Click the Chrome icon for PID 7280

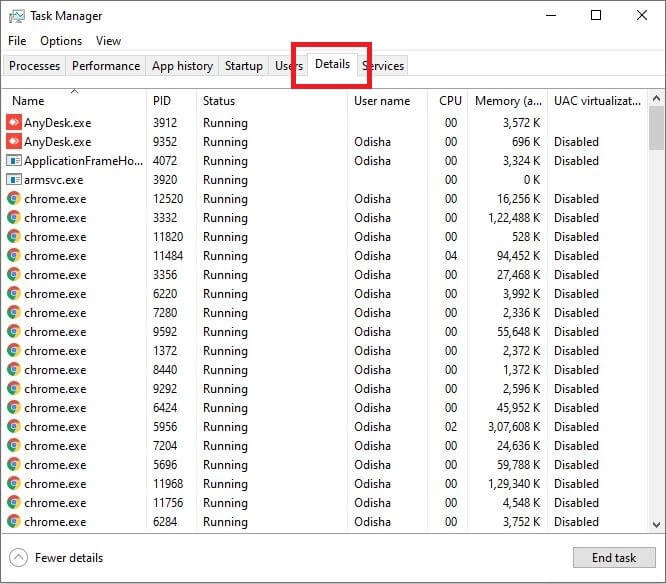click(14, 313)
